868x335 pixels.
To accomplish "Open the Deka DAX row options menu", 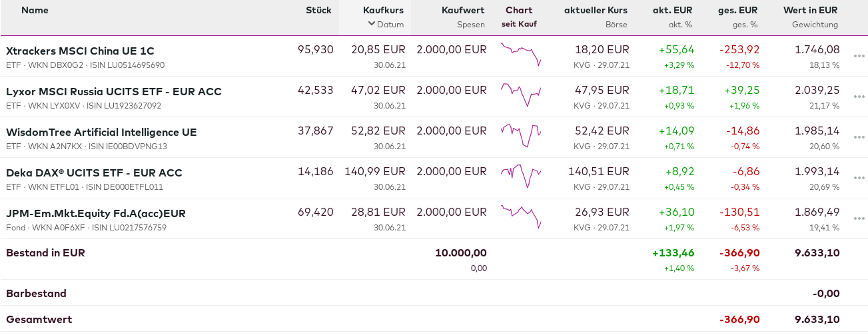I will (858, 178).
